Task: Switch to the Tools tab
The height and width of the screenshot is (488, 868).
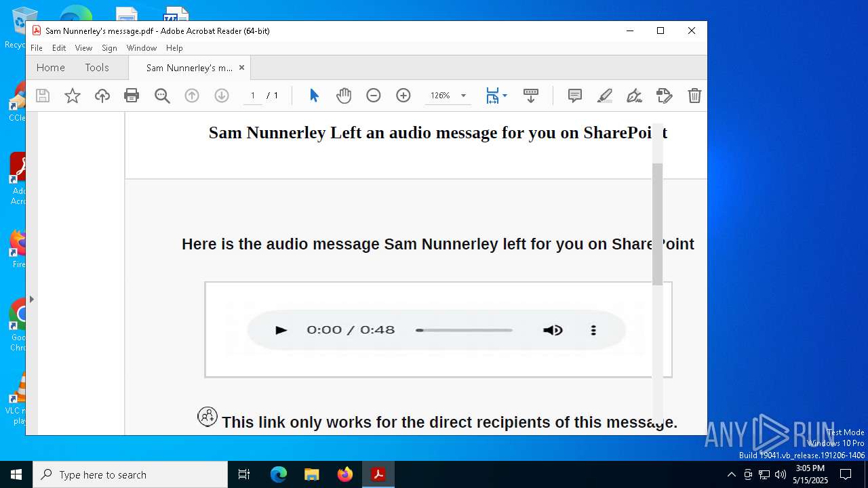Action: pos(97,68)
